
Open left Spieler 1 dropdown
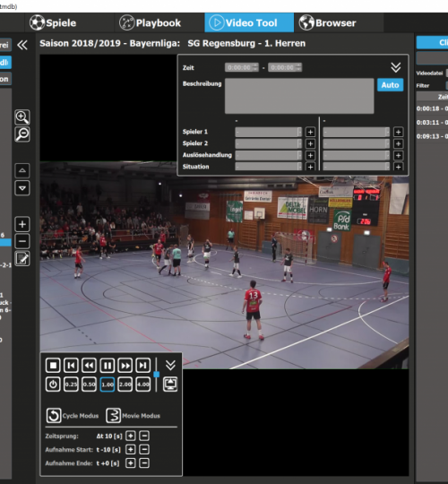pos(269,132)
